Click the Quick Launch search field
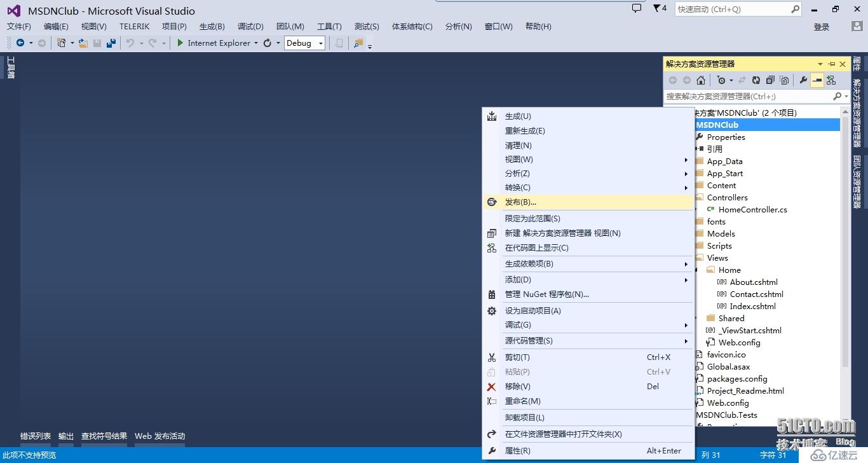This screenshot has height=463, width=868. (x=732, y=9)
